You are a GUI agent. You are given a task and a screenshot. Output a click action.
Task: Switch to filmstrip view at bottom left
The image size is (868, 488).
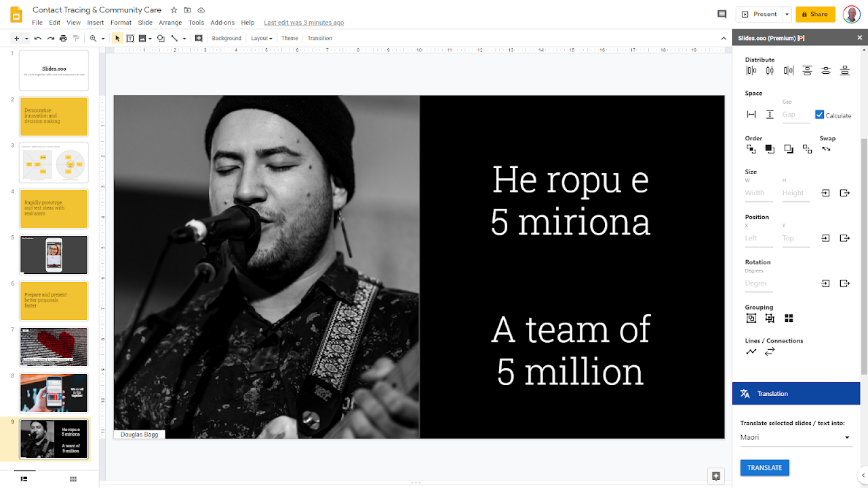click(x=24, y=479)
